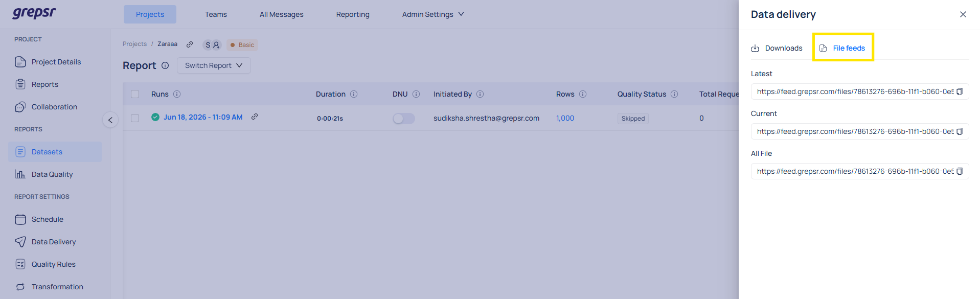The image size is (980, 299).
Task: Open the Jun 18, 2026 - 11:09 AM run
Action: [x=203, y=117]
